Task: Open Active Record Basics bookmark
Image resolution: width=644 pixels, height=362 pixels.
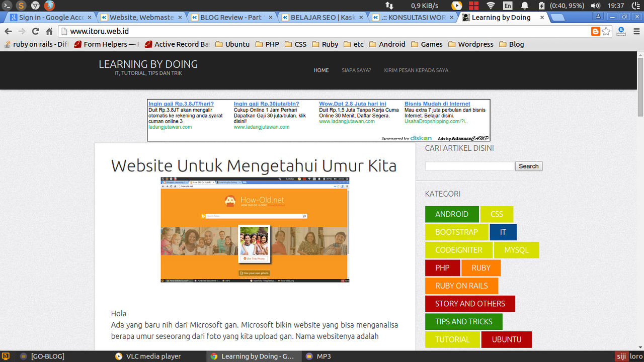Action: pyautogui.click(x=177, y=44)
